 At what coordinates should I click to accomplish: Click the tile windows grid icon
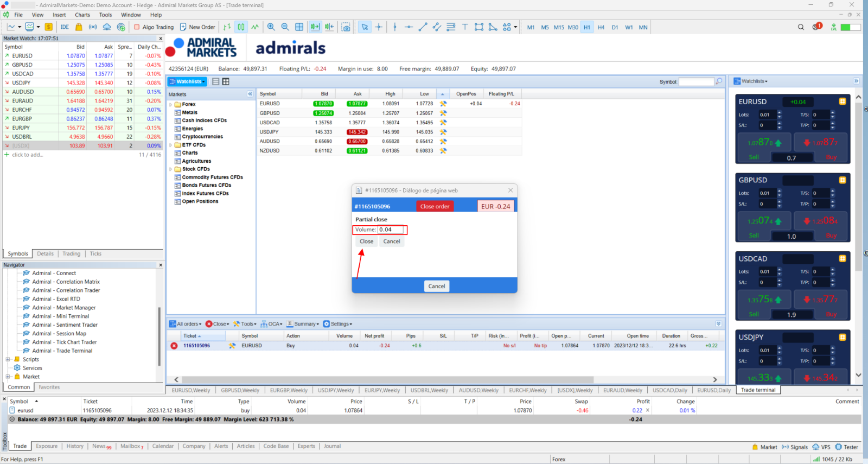[x=299, y=27]
